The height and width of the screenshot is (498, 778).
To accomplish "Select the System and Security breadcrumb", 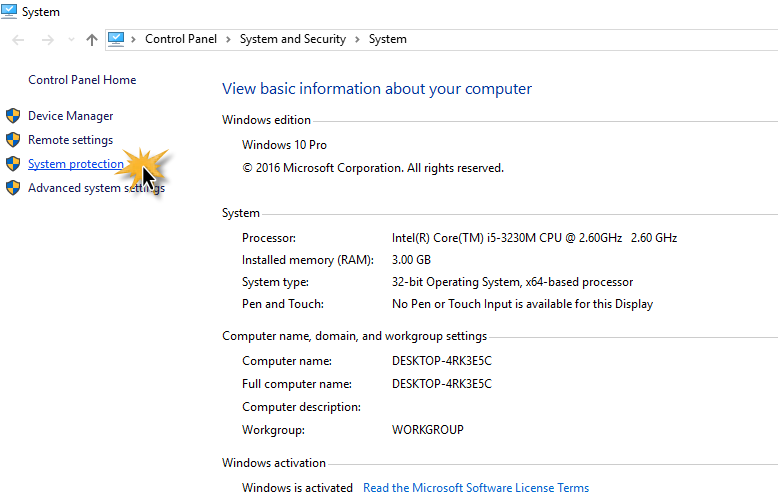I will (292, 40).
